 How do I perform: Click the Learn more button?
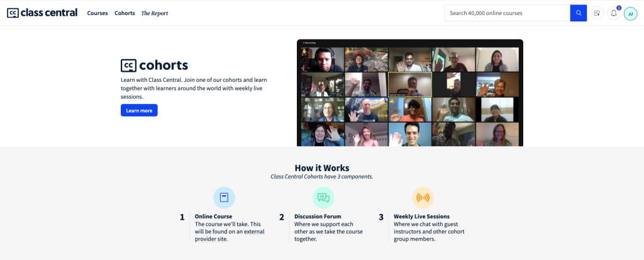point(139,110)
